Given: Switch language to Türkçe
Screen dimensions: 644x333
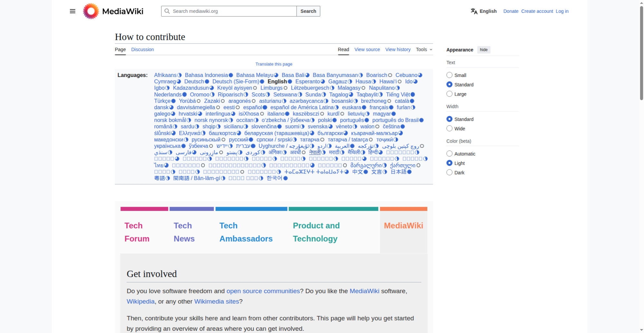Looking at the screenshot, I should (162, 101).
